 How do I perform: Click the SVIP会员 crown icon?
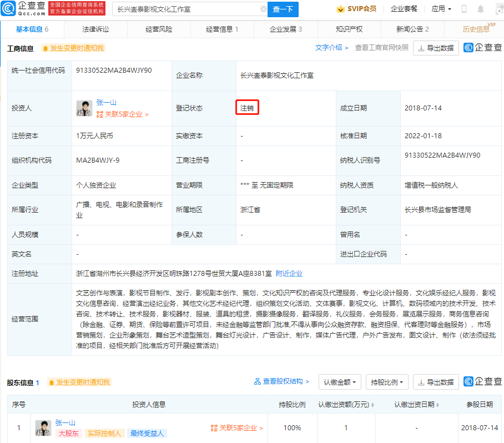click(340, 9)
